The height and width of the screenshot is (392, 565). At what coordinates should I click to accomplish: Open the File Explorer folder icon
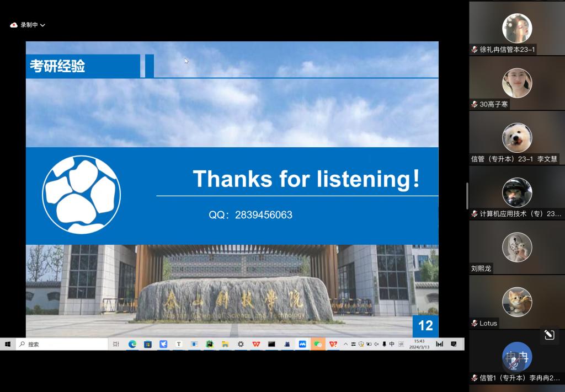coord(225,344)
